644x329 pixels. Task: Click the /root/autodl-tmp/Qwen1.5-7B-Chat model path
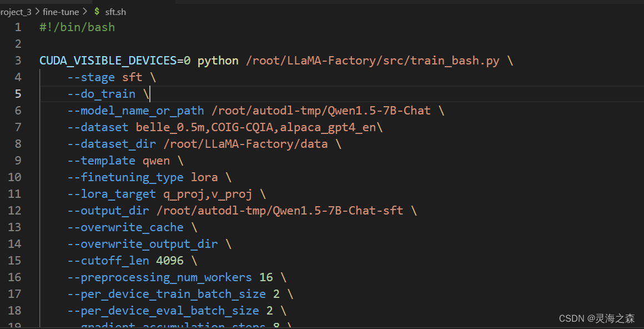321,111
